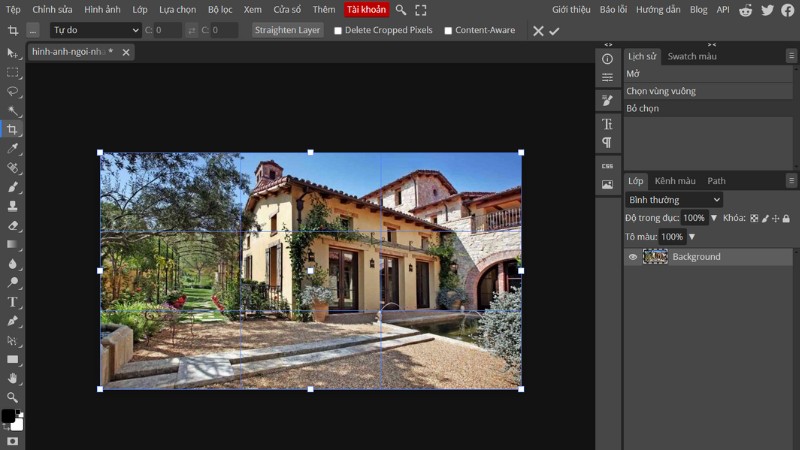Viewport: 800px width, 450px height.
Task: Click the foreground black color swatch
Action: pos(8,416)
